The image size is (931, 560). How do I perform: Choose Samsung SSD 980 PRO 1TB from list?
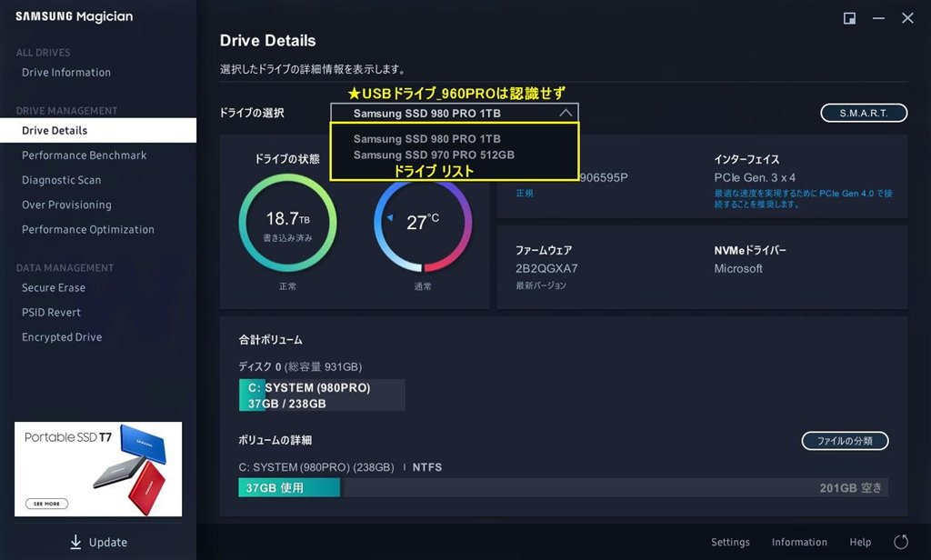click(427, 139)
